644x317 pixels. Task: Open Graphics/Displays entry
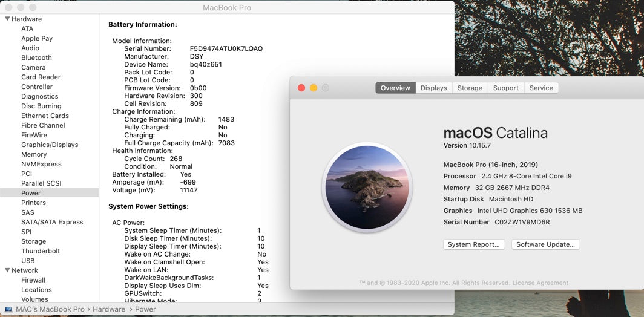point(50,145)
